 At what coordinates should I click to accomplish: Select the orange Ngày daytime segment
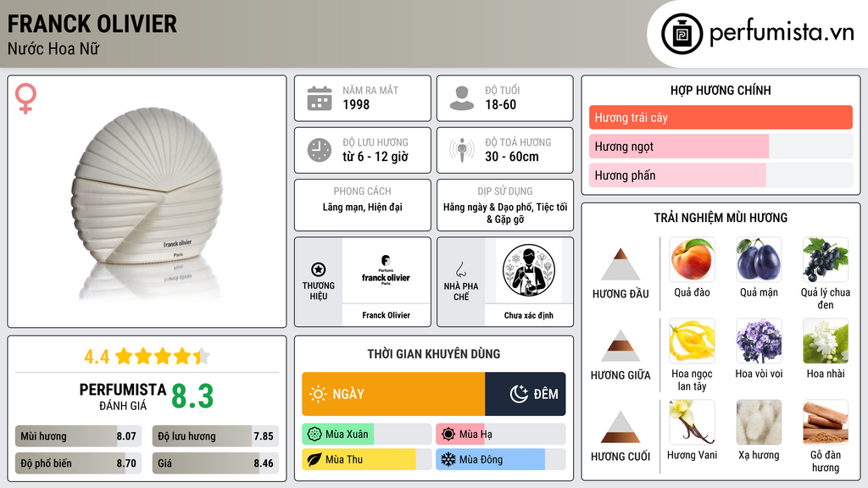click(x=393, y=394)
